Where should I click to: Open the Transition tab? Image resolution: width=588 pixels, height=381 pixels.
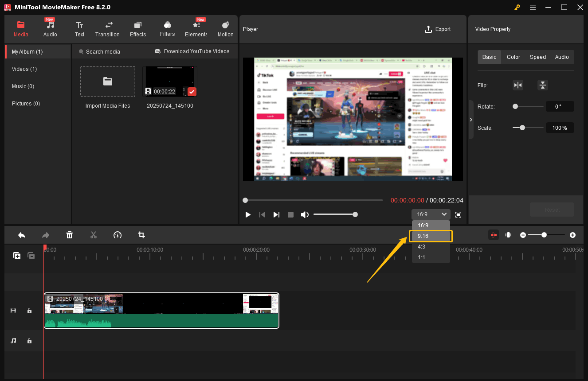(x=107, y=29)
